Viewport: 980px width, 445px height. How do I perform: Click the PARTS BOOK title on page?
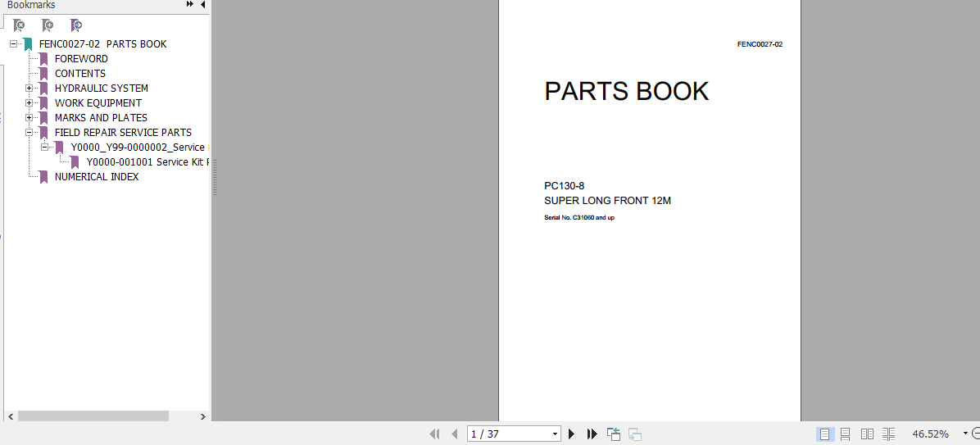coord(626,91)
